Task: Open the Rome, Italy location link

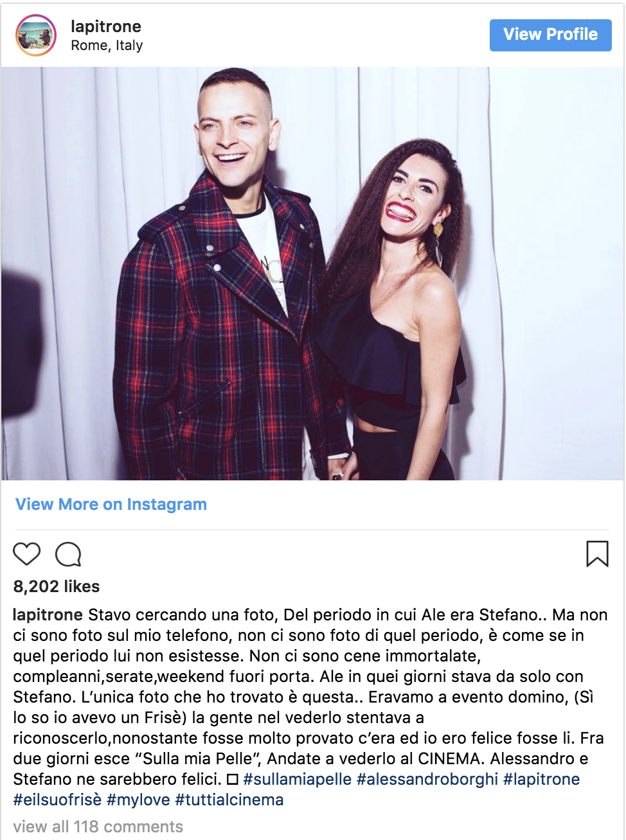Action: [107, 46]
